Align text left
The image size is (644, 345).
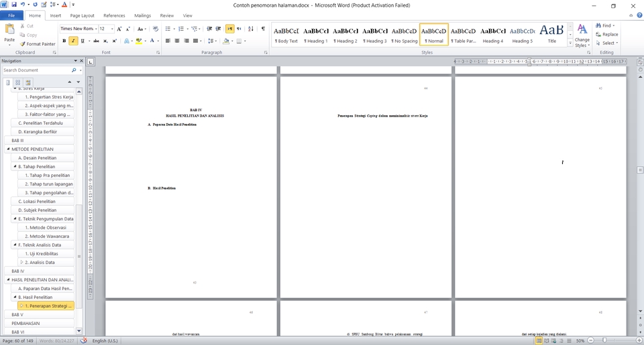click(168, 41)
